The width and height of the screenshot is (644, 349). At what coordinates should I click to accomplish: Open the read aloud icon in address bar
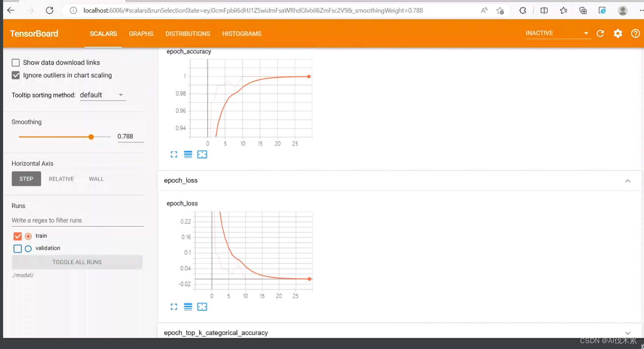[x=484, y=10]
